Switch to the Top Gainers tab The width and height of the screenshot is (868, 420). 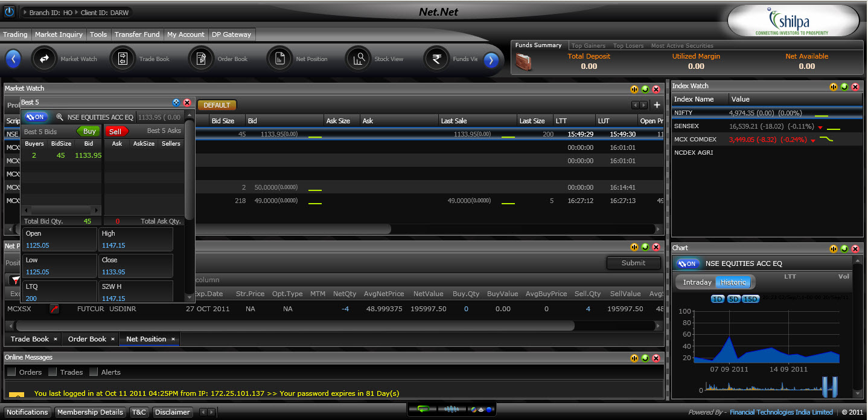[589, 45]
